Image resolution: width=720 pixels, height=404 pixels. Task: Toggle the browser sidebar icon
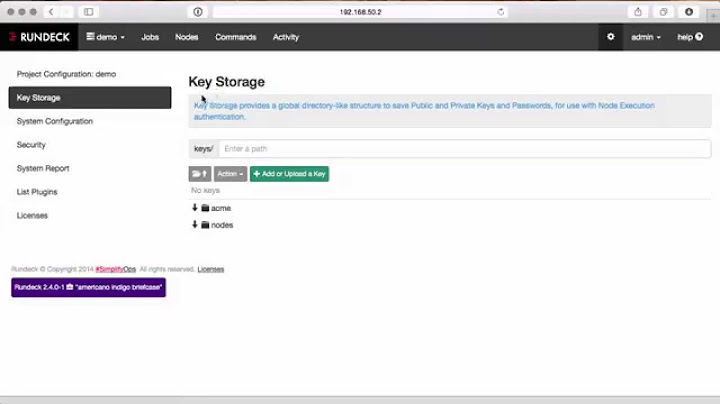(x=89, y=12)
